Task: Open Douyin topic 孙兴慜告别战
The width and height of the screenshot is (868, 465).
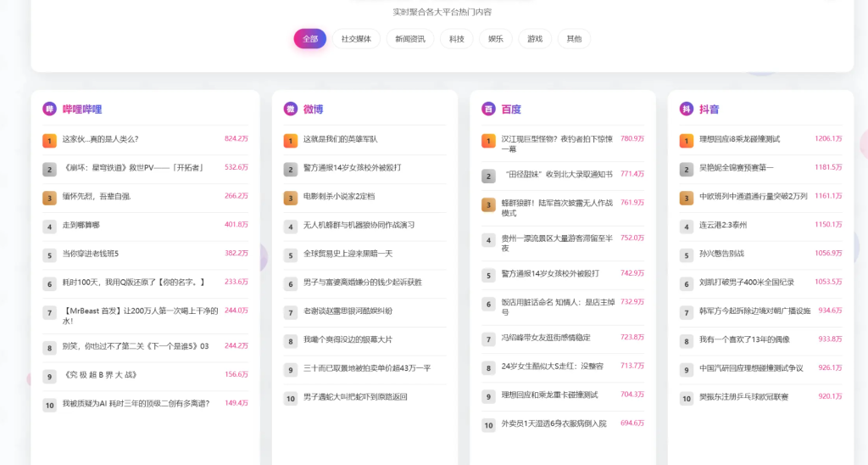Action: pyautogui.click(x=722, y=254)
